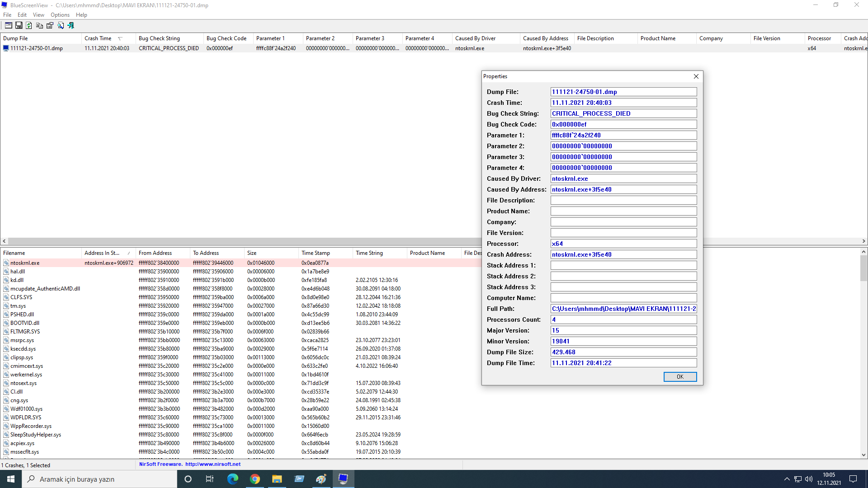868x488 pixels.
Task: Click the Copy Selected Items icon
Action: [x=39, y=25]
